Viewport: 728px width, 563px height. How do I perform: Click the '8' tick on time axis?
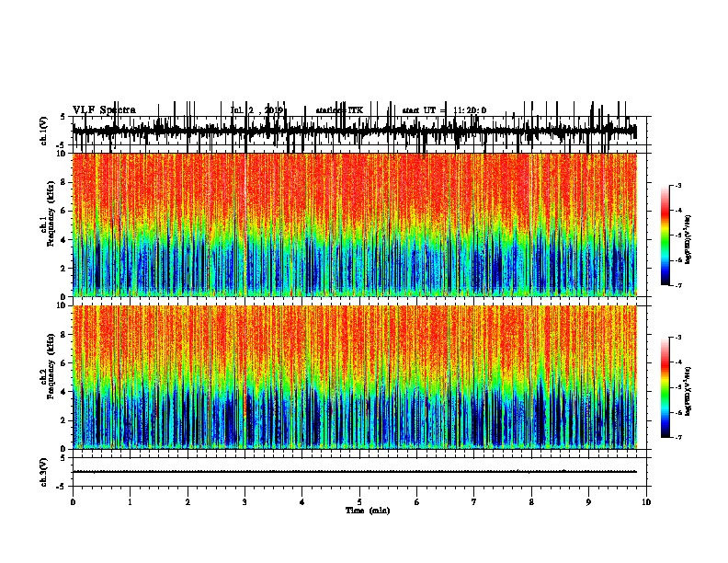click(531, 502)
